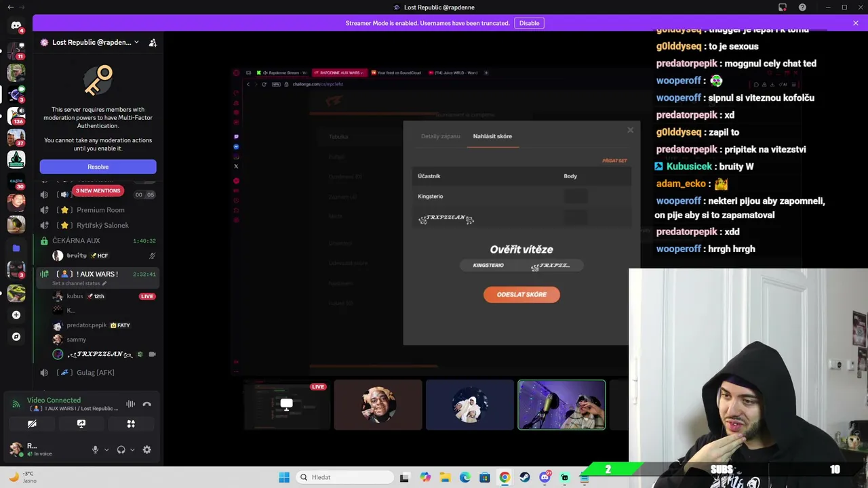868x488 pixels.
Task: Jump to 3 New Mentions pill
Action: (x=98, y=190)
